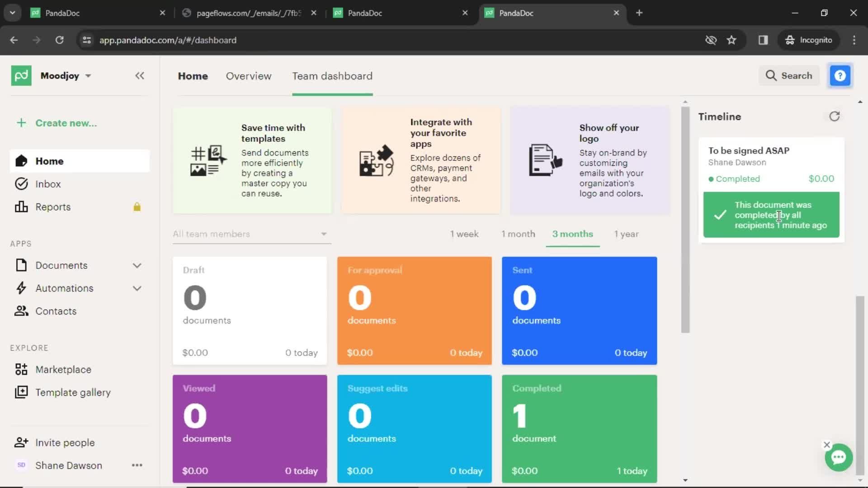Click the cyan Suggest edits tile
Image resolution: width=868 pixels, height=488 pixels.
414,429
